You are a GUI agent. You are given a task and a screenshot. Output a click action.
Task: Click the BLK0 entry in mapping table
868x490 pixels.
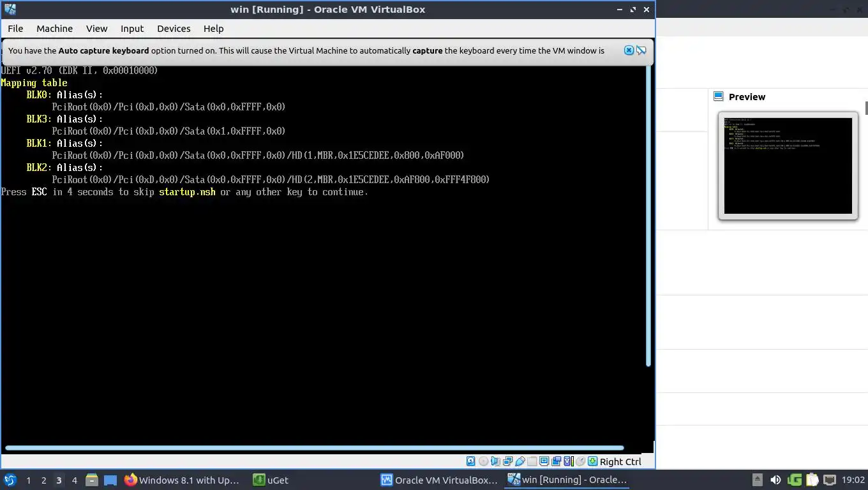40,94
